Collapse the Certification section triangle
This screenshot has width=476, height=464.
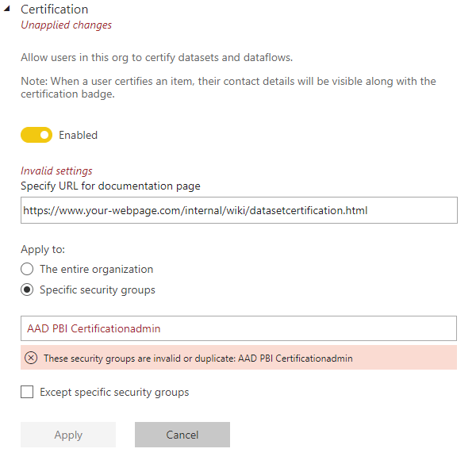(6, 10)
